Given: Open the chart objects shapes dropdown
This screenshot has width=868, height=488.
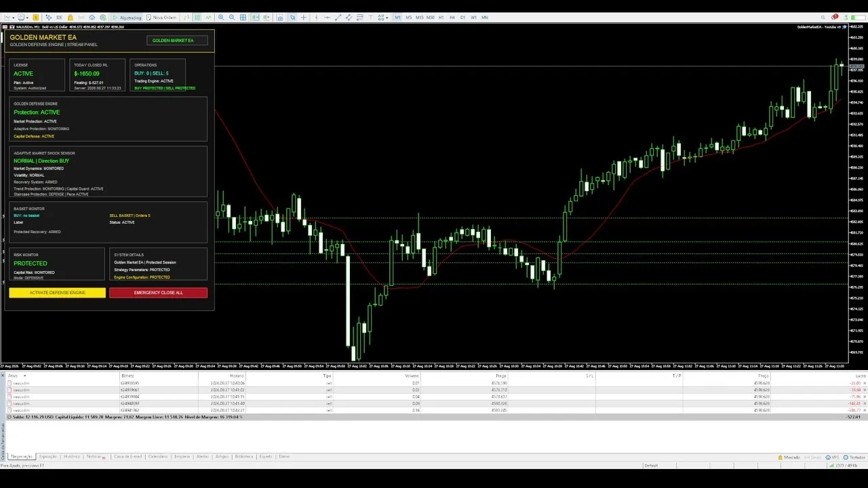Looking at the screenshot, I should click(x=383, y=18).
